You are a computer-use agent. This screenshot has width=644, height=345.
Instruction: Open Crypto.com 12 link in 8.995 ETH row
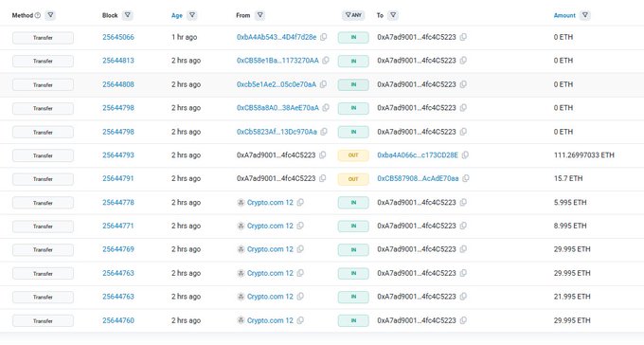270,226
